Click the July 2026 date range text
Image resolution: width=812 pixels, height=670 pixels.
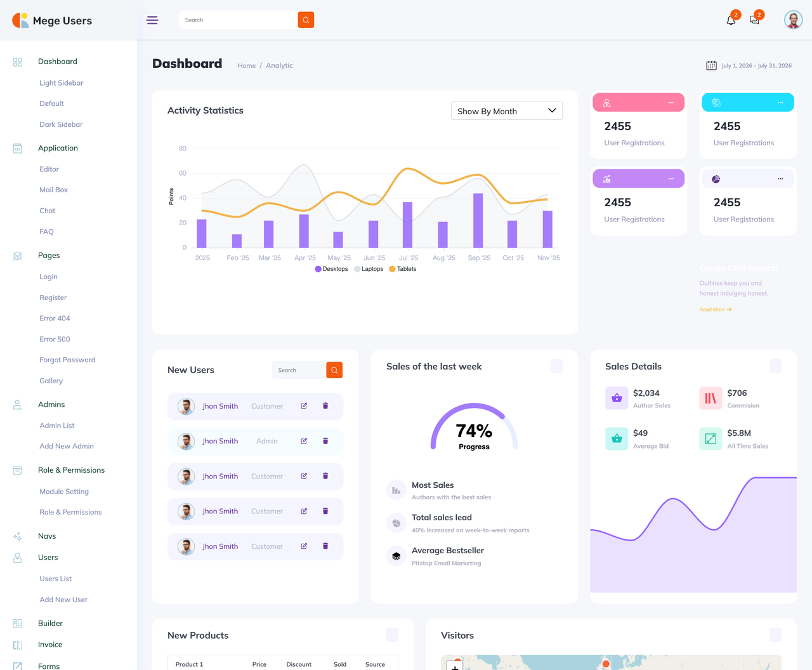coord(757,65)
